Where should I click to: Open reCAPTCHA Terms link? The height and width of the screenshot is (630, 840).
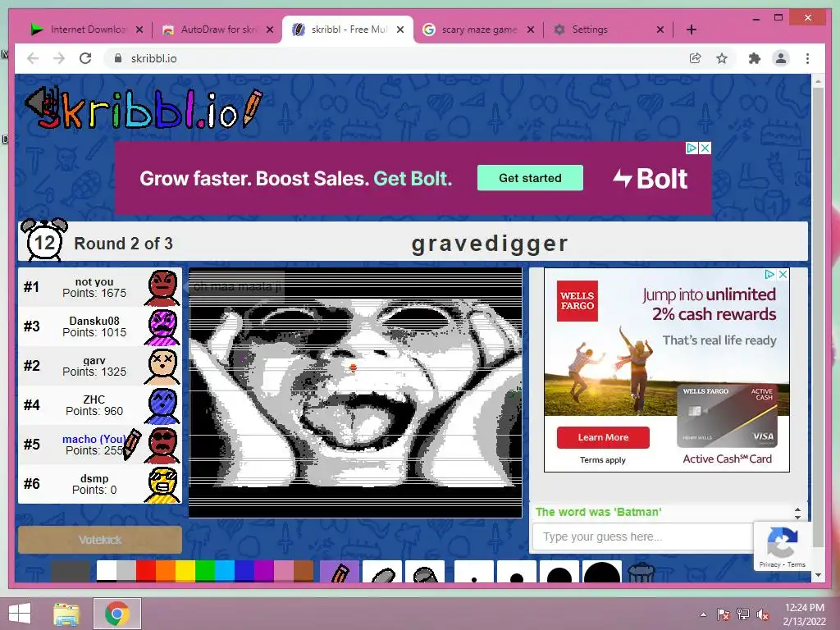[x=796, y=564]
